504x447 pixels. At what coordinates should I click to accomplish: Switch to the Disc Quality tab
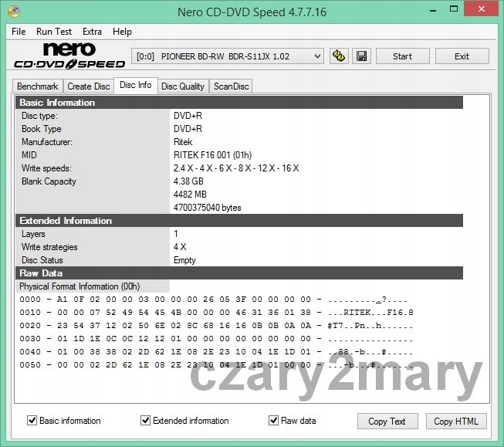(x=183, y=86)
